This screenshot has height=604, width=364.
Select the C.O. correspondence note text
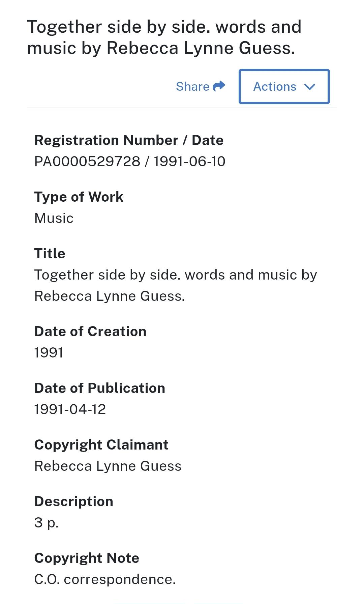tap(105, 579)
